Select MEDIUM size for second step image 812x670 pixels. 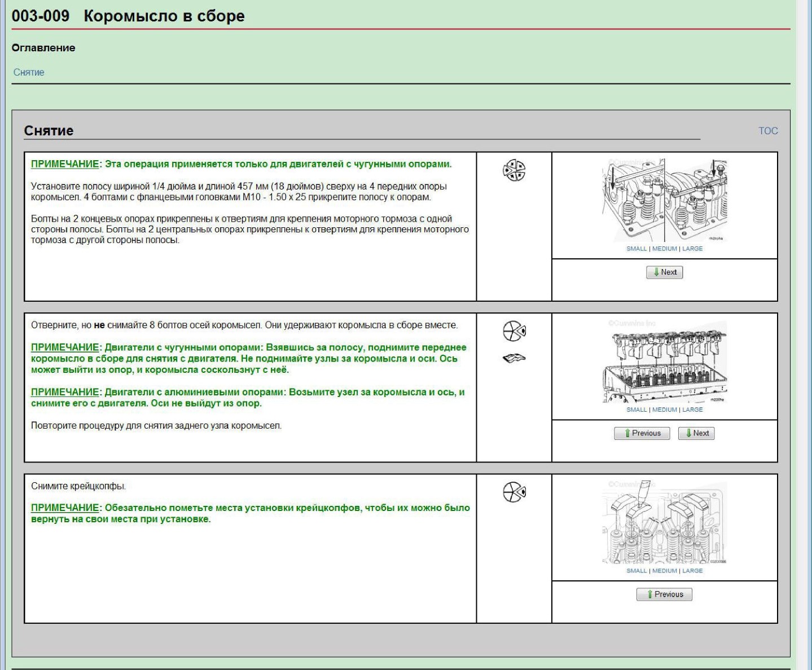[665, 410]
